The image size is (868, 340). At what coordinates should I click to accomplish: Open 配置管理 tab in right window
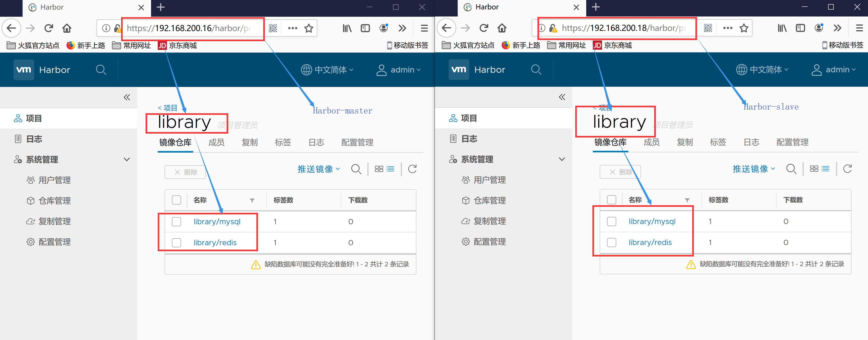(x=792, y=142)
